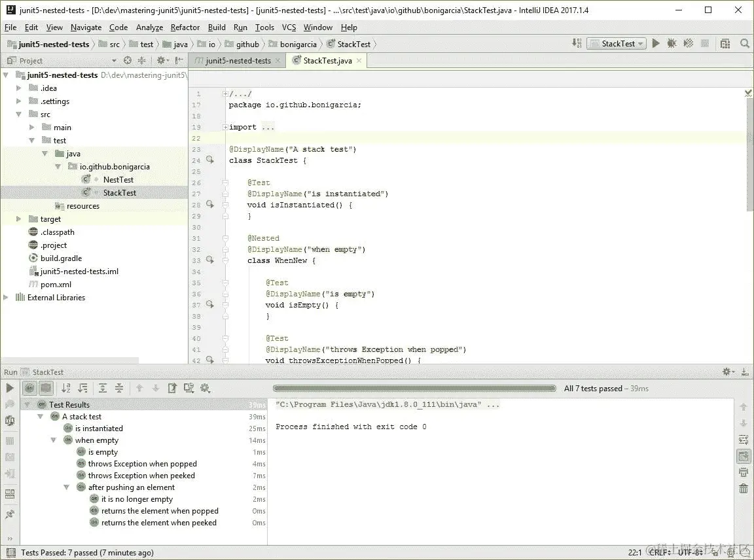Click Run panel settings gear at top right
This screenshot has height=560, width=754.
coord(728,372)
